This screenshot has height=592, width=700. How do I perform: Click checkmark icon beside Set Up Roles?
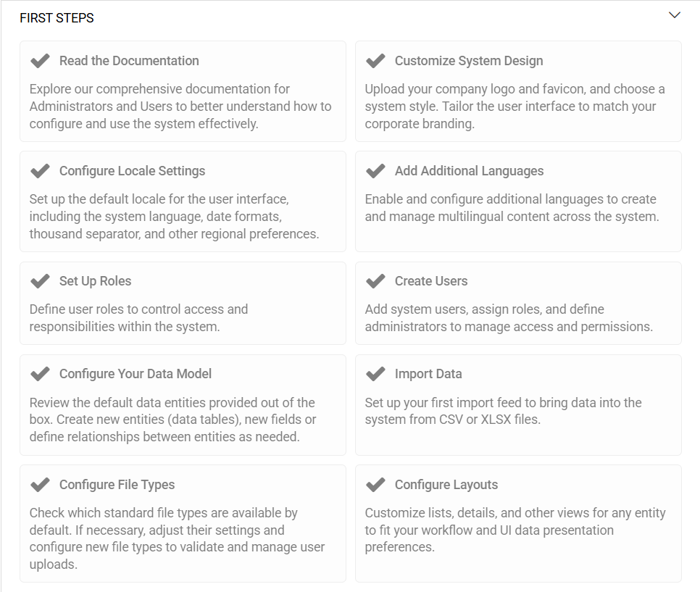click(x=40, y=281)
